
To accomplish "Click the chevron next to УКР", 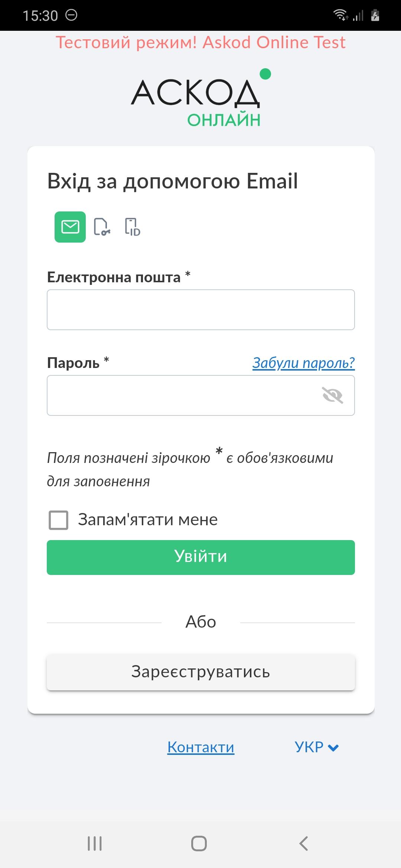I will (x=333, y=748).
